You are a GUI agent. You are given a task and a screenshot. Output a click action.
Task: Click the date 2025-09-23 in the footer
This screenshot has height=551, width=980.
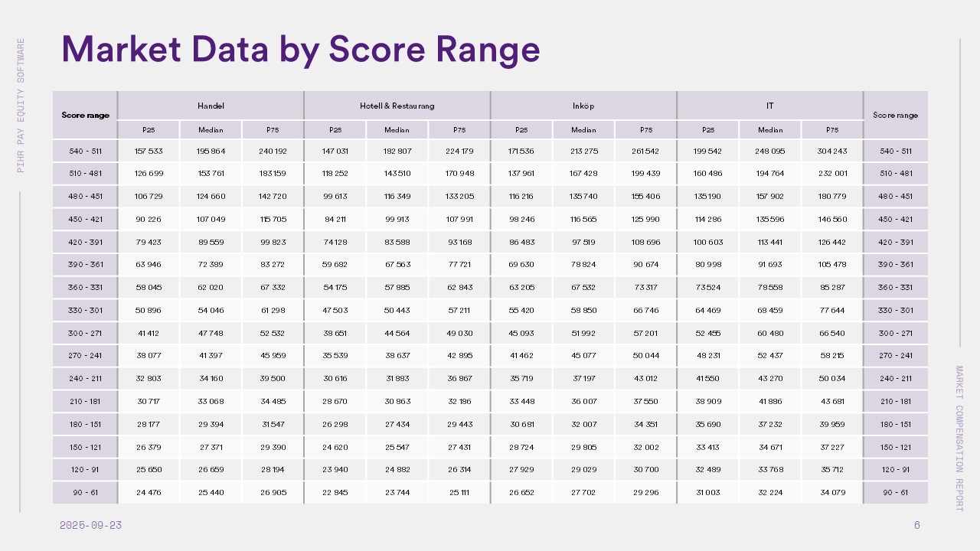tap(90, 525)
